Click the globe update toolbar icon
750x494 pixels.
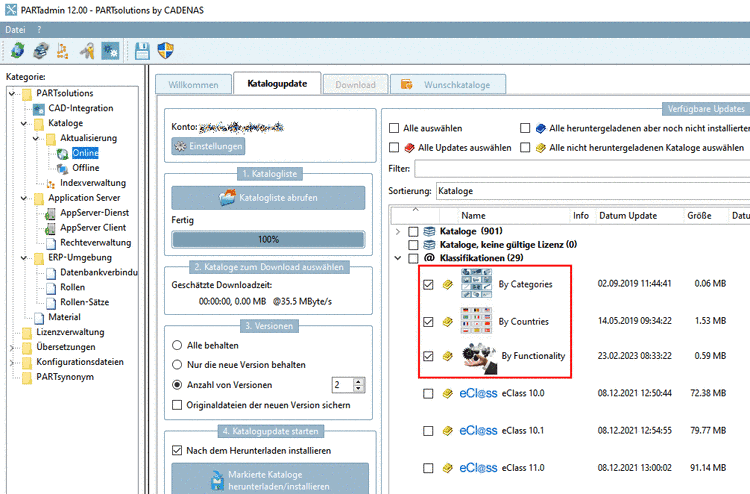pyautogui.click(x=18, y=50)
